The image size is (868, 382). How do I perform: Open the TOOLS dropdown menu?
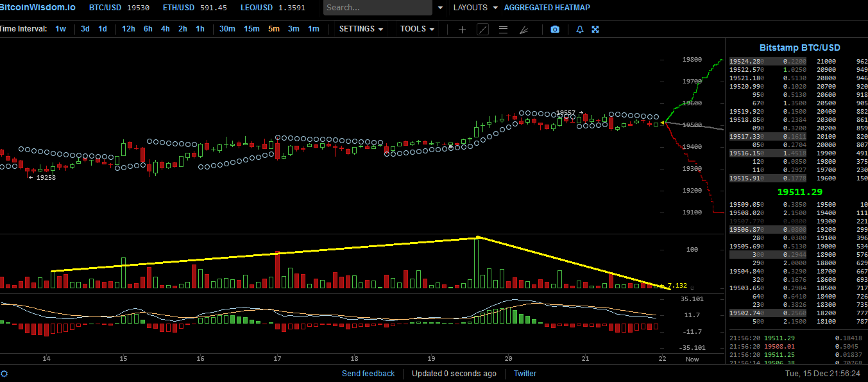pos(417,29)
